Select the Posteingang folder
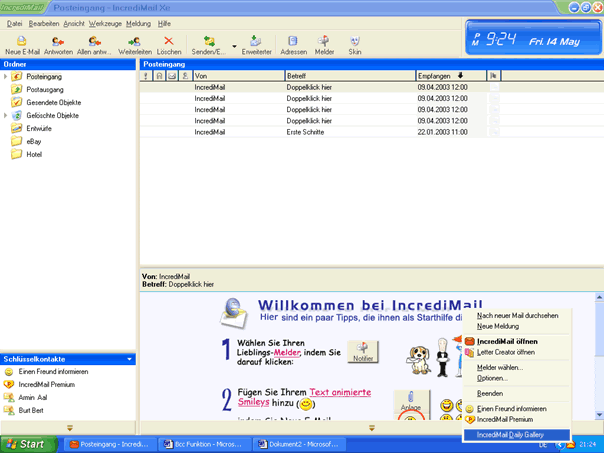Viewport: 605px width, 454px height. [44, 77]
